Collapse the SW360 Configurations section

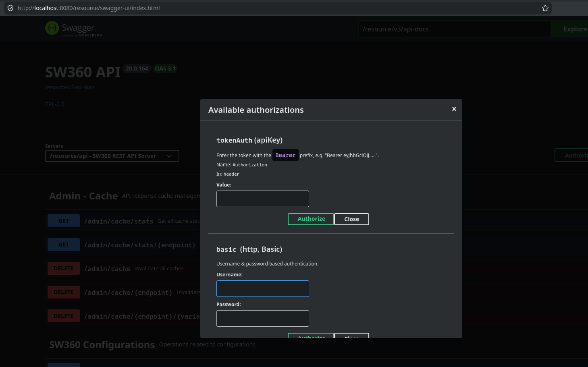coord(102,345)
